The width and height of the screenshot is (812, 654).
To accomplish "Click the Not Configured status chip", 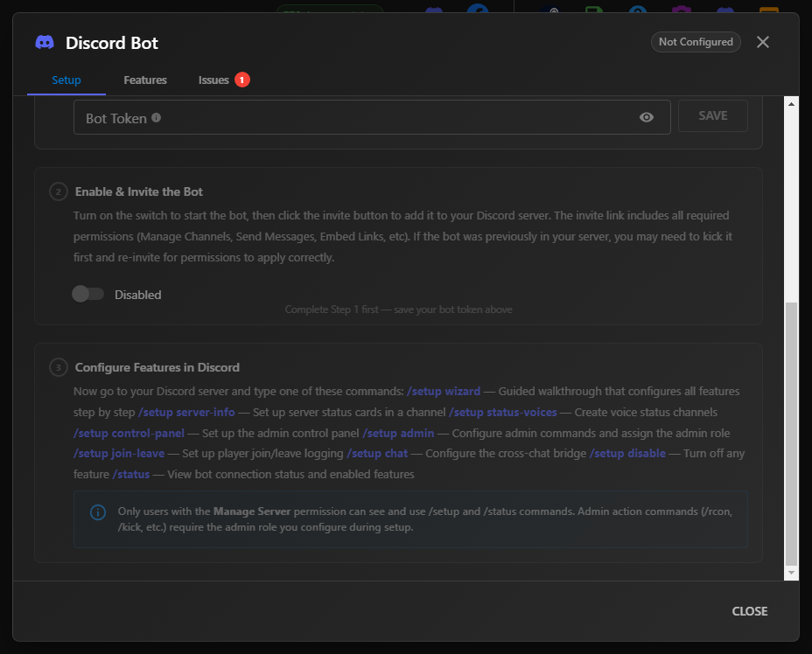I will pos(696,42).
